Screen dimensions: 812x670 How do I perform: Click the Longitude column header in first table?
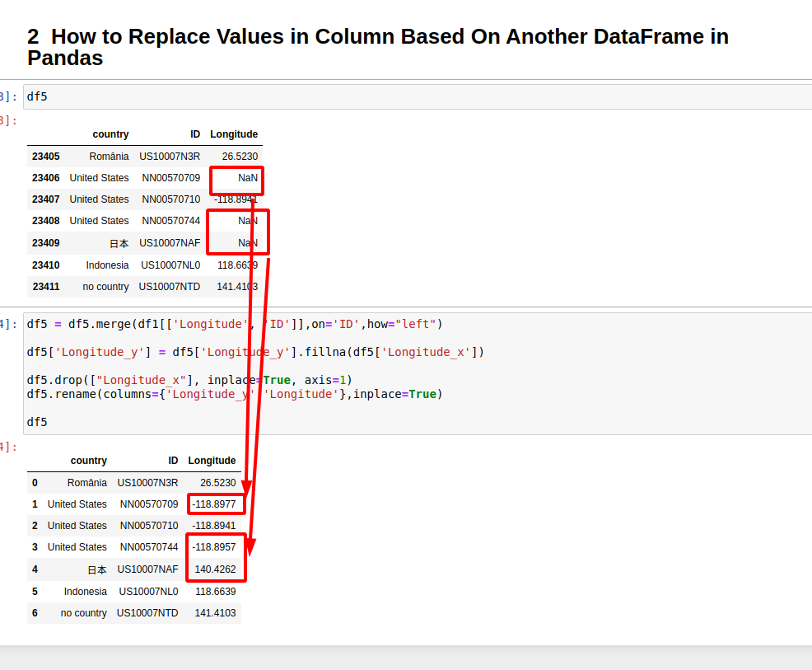pos(234,134)
